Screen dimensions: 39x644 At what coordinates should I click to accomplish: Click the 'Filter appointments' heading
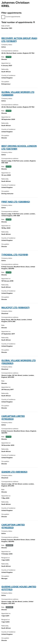click(x=11, y=13)
